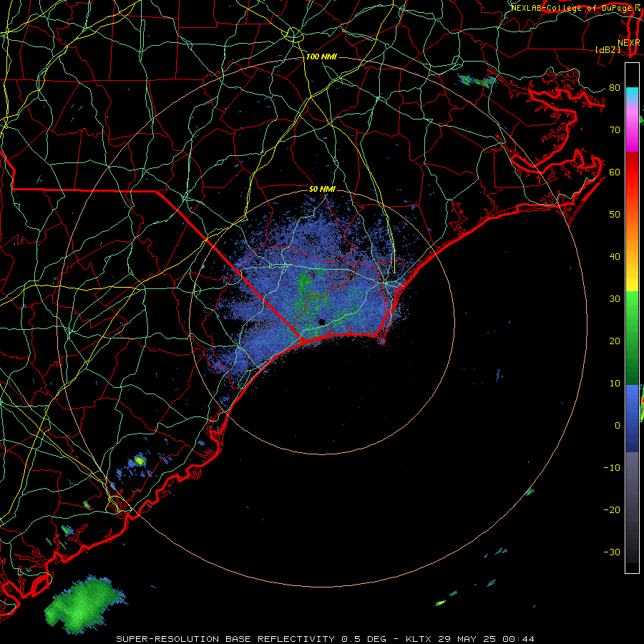This screenshot has height=644, width=644.
Task: Click the 0 value on the dBZ scale
Action: 618,426
